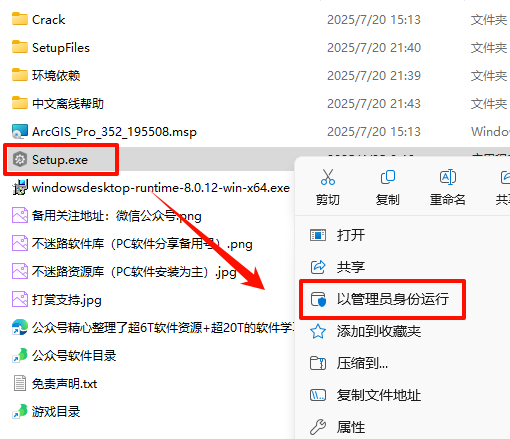Select ArcGIS_Pro_352_195508.msp patch file
This screenshot has height=439, width=510.
[x=114, y=132]
